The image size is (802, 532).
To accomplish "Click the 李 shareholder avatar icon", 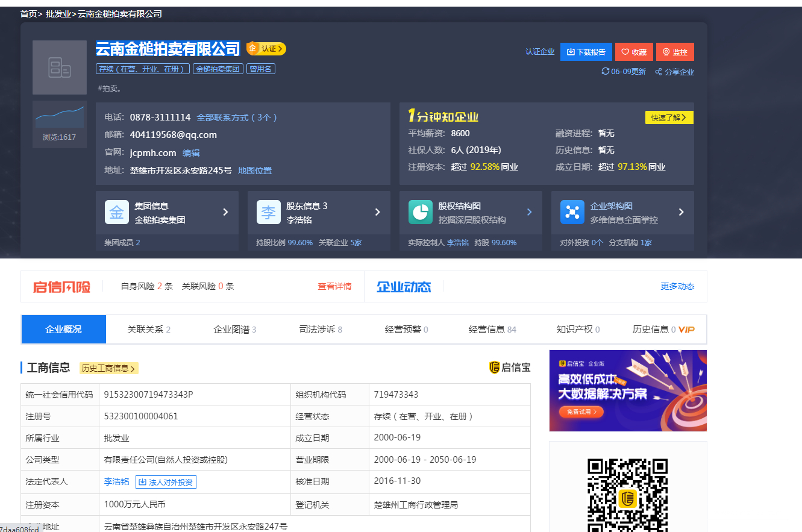I will 269,212.
